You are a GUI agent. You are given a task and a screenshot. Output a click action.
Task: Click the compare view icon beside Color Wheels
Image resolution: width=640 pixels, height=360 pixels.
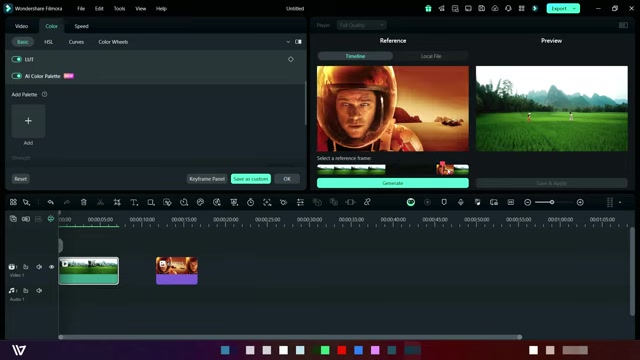click(x=298, y=42)
